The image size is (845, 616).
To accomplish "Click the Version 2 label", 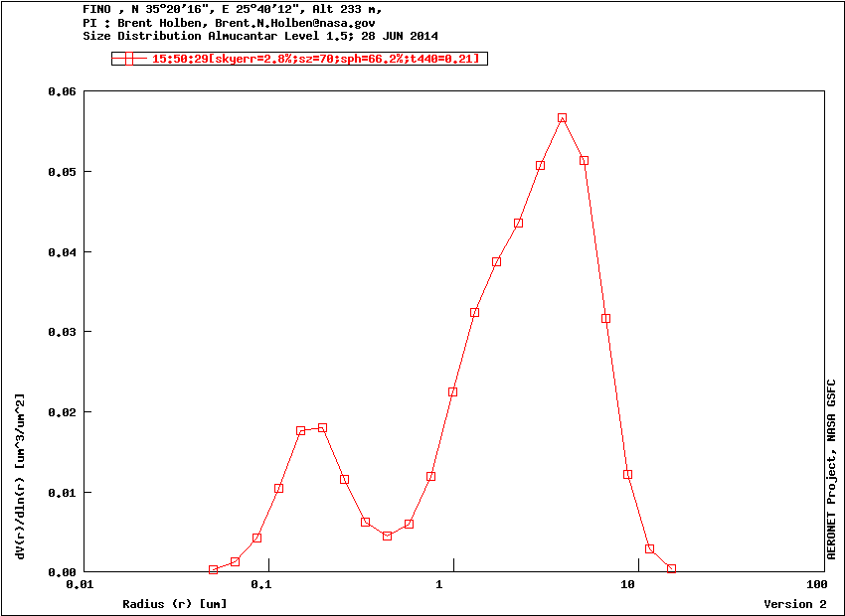I will (794, 604).
